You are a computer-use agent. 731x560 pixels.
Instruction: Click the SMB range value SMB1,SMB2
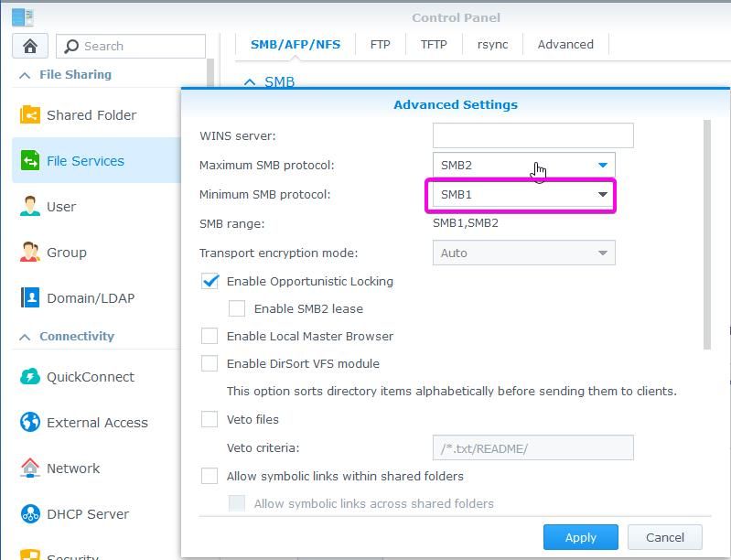(466, 223)
